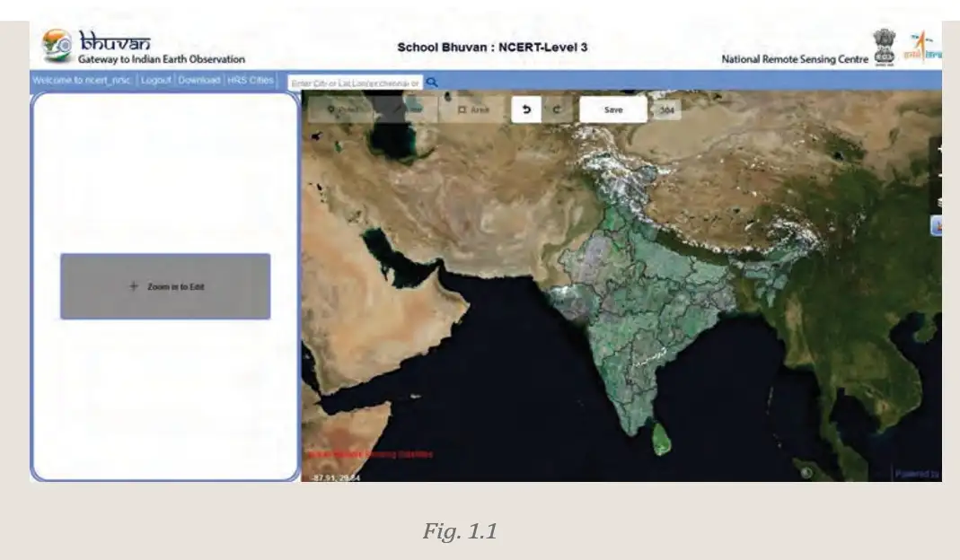Save the map edits
The image size is (960, 560).
[x=612, y=109]
